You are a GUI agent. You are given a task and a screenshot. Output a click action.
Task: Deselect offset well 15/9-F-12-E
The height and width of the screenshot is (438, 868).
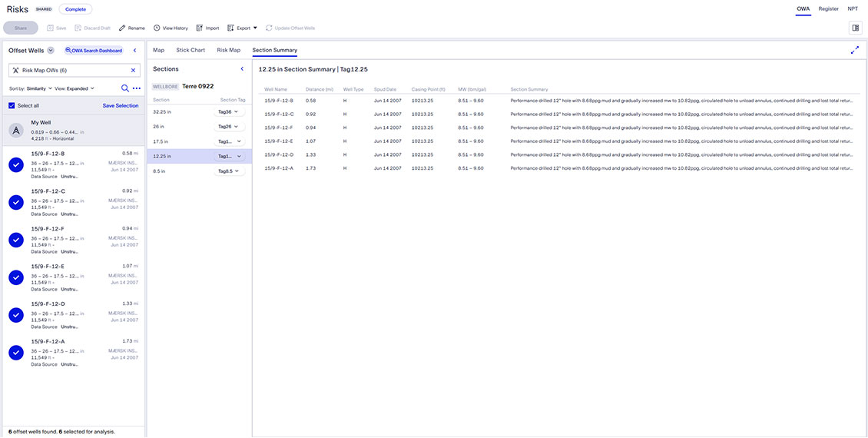pyautogui.click(x=16, y=277)
